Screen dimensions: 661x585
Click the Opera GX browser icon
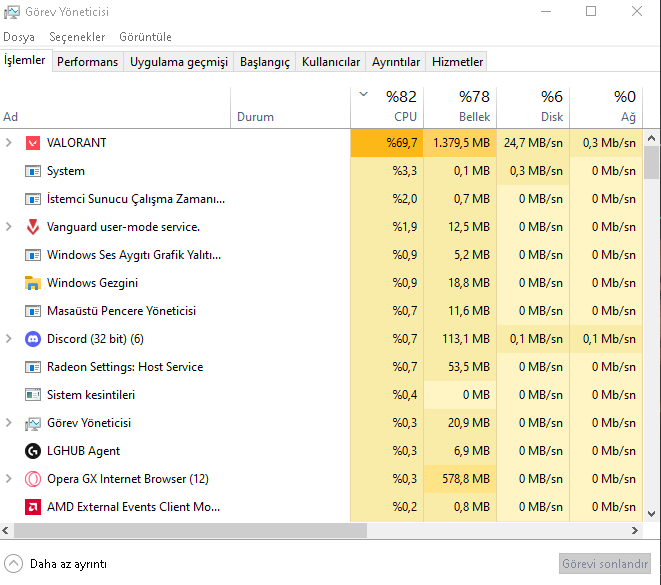point(33,479)
